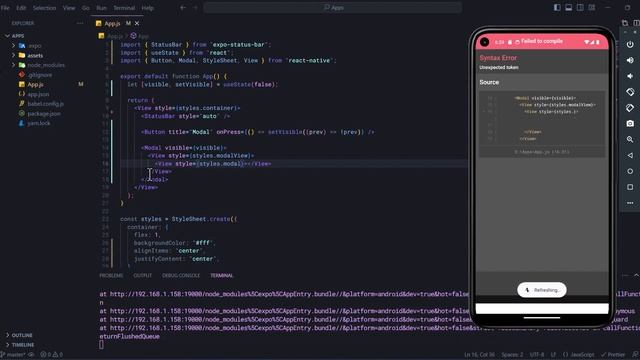Click the 'Refreshing...' toast in the emulator

[x=542, y=290]
